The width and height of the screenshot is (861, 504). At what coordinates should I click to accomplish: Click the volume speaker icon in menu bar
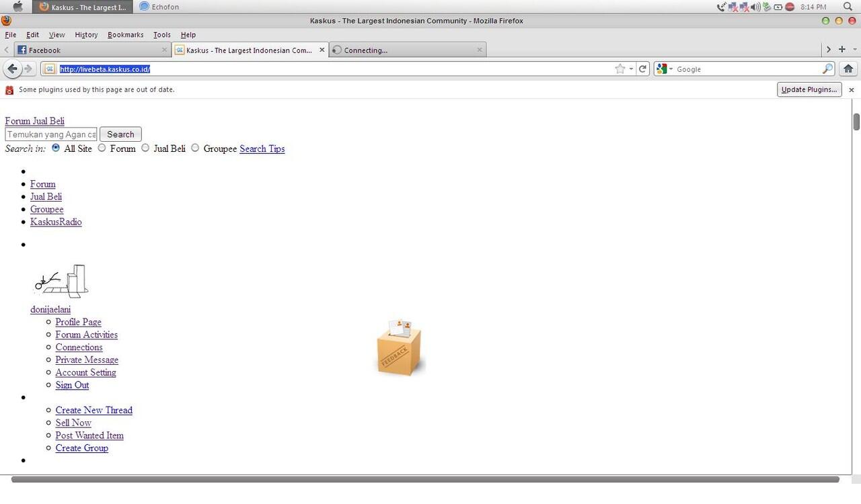coord(755,7)
